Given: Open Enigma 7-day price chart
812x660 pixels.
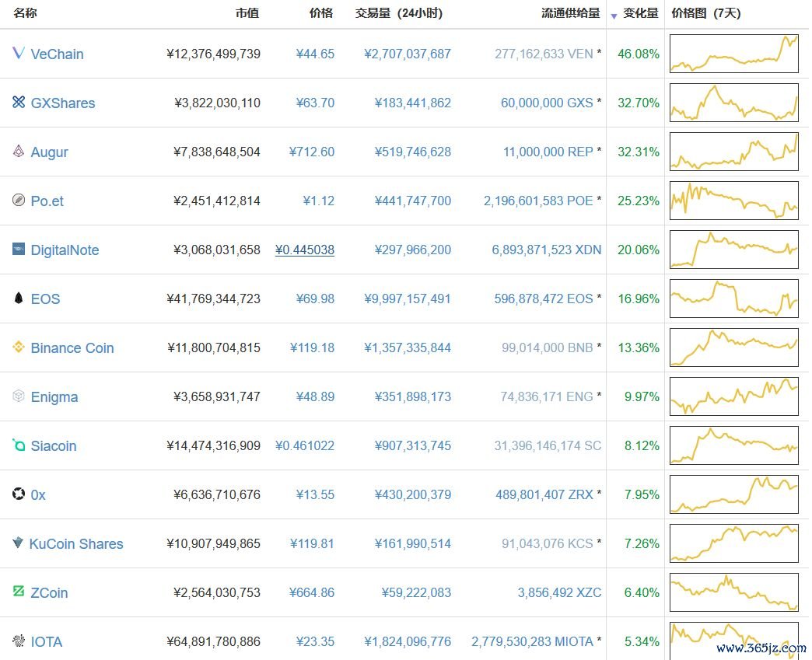Looking at the screenshot, I should pyautogui.click(x=733, y=396).
